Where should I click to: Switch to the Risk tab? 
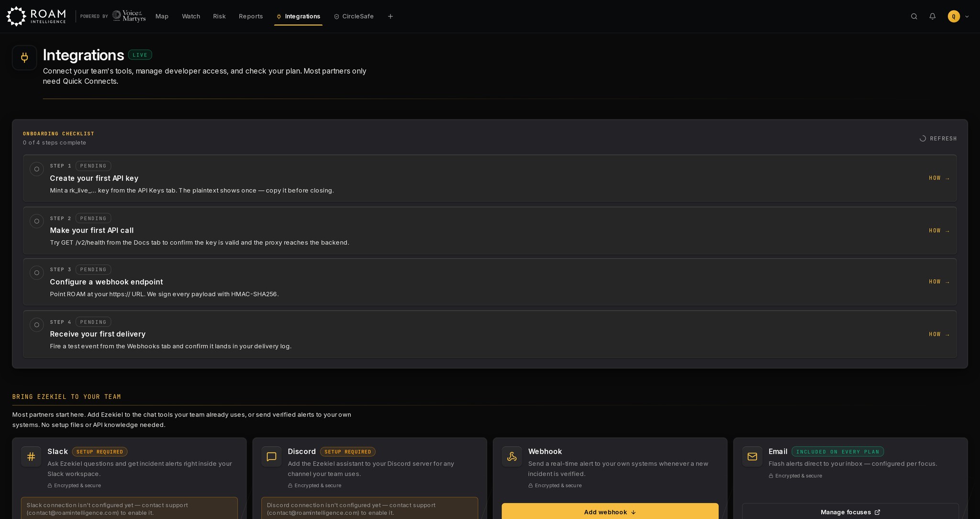(x=219, y=16)
